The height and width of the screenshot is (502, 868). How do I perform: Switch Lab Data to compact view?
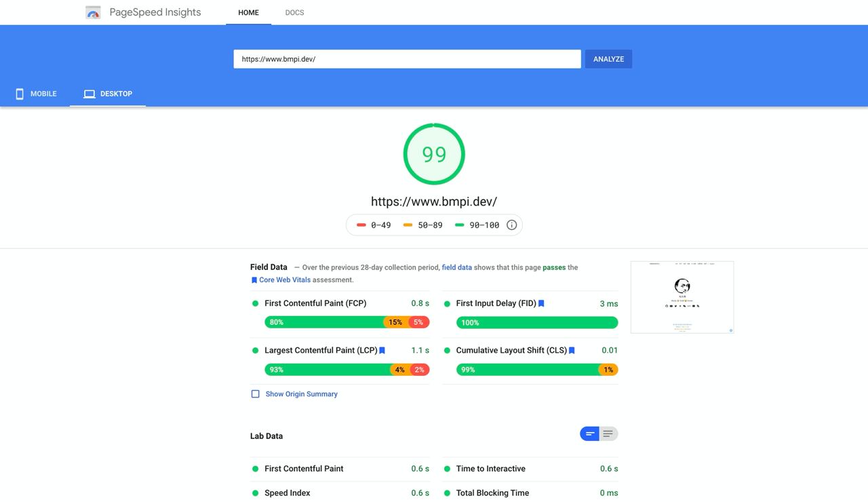589,434
